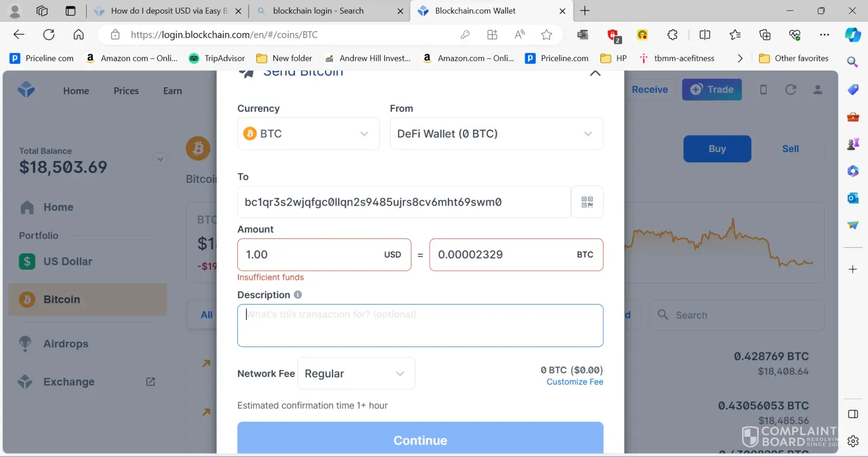Image resolution: width=868 pixels, height=457 pixels.
Task: Collapse the Send Bitcoin dialog chevron
Action: (596, 73)
